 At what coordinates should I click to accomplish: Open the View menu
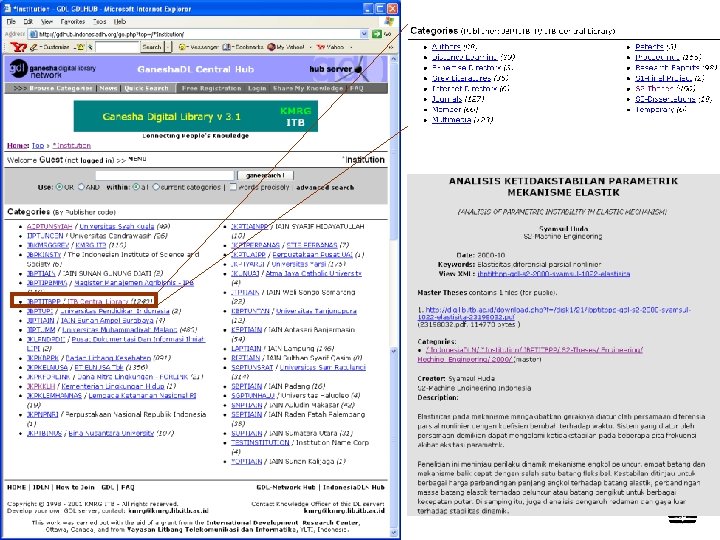click(47, 21)
